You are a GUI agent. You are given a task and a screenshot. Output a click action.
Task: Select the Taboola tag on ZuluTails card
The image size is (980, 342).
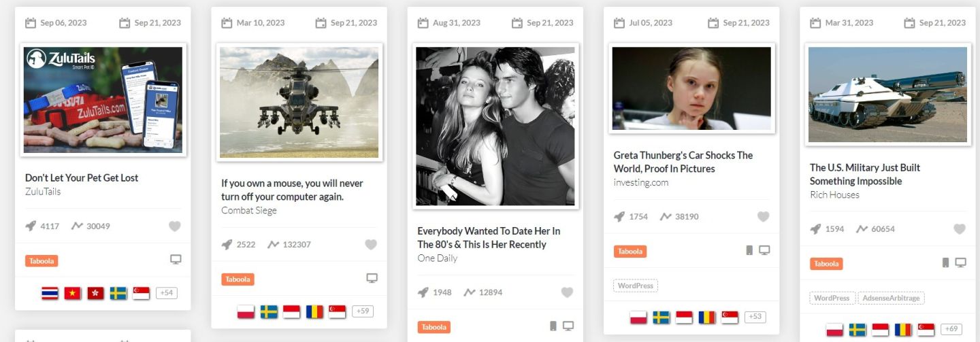[x=42, y=260]
